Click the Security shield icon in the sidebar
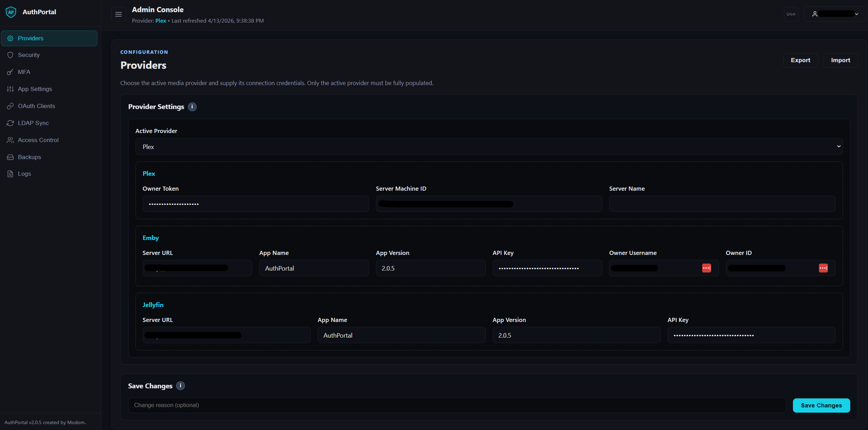 pos(10,55)
